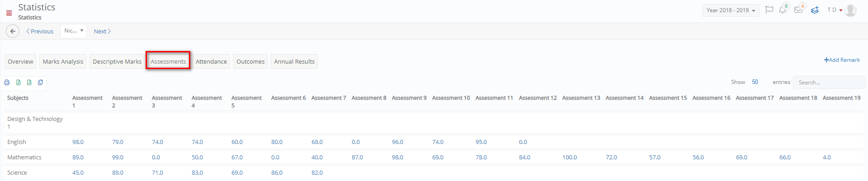The image size is (868, 181).
Task: Copy the table data with the copy icon
Action: point(41,82)
